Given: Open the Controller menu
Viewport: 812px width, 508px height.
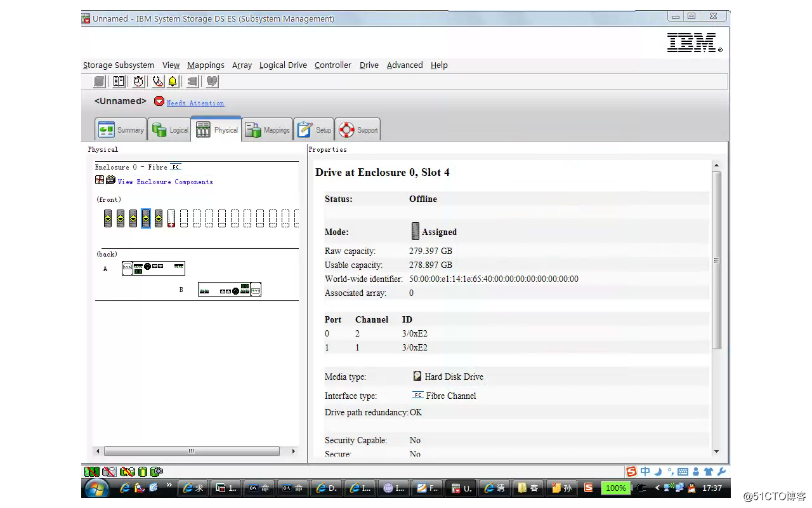Looking at the screenshot, I should pyautogui.click(x=333, y=65).
